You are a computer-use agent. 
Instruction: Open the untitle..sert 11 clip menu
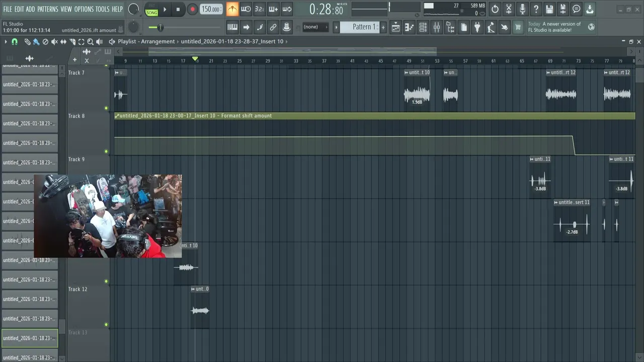click(556, 202)
